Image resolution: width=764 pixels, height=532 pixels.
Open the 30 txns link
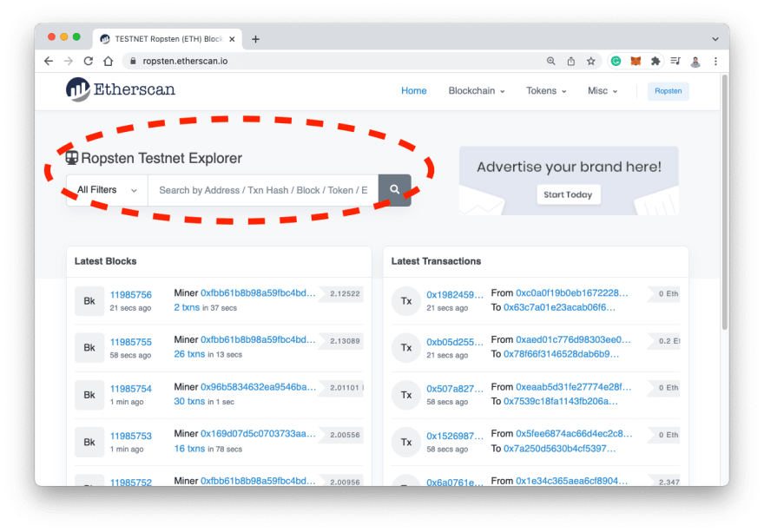189,402
